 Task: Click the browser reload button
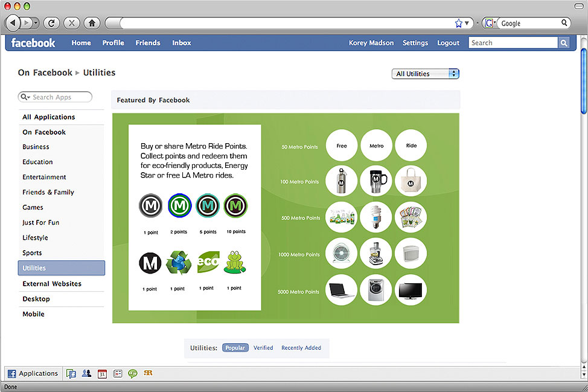coord(51,23)
